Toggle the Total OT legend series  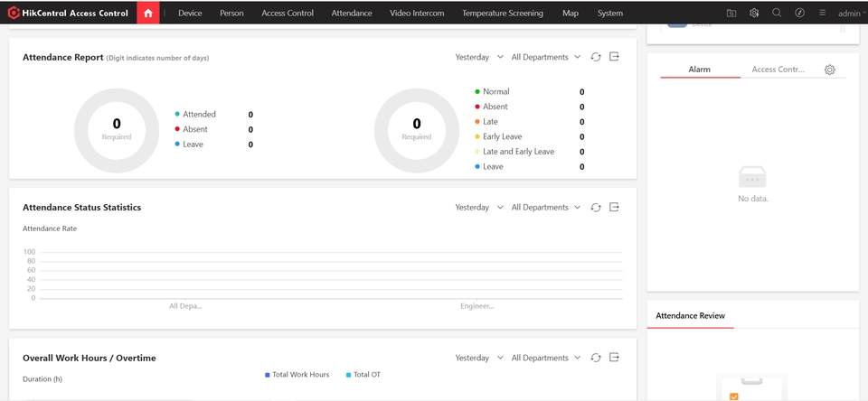[363, 375]
